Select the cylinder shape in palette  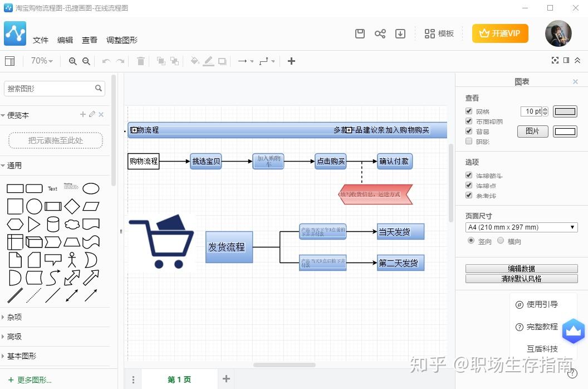53,224
